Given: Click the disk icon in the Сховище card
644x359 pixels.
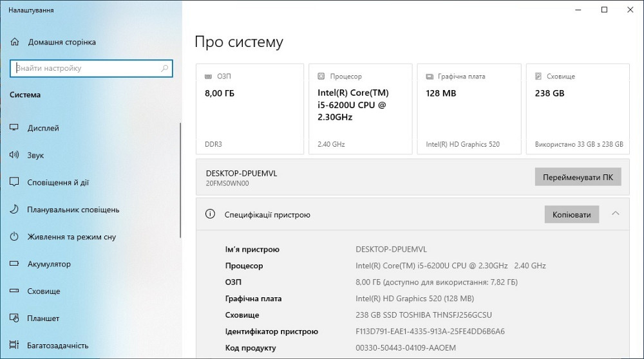Looking at the screenshot, I should click(538, 77).
